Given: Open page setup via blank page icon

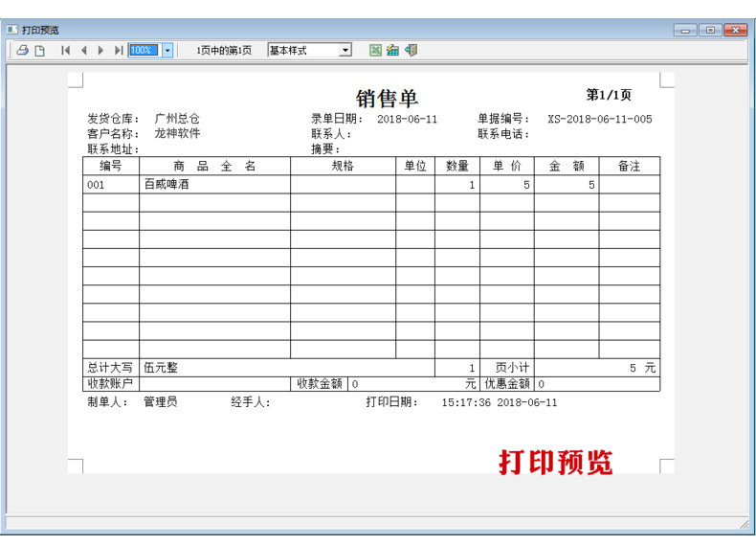Looking at the screenshot, I should tap(40, 50).
